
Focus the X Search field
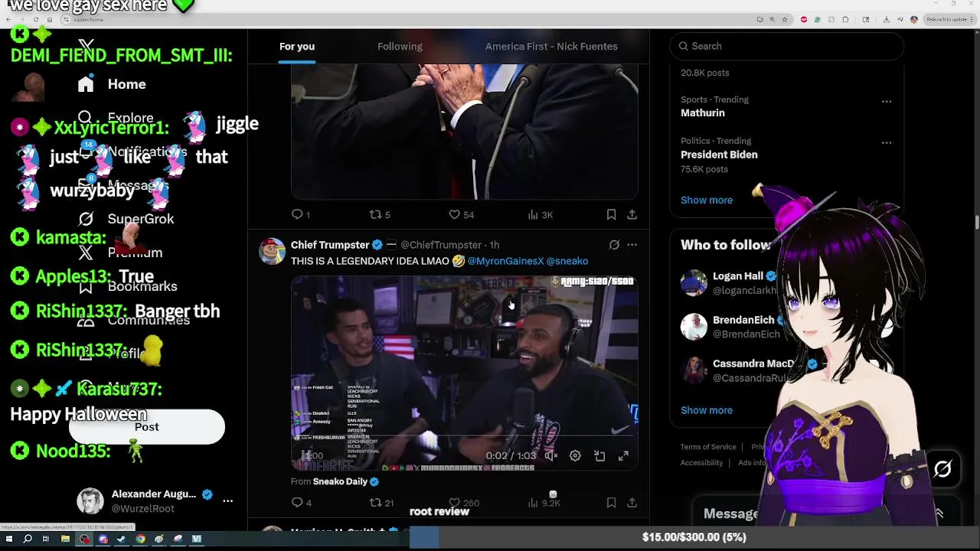(787, 46)
